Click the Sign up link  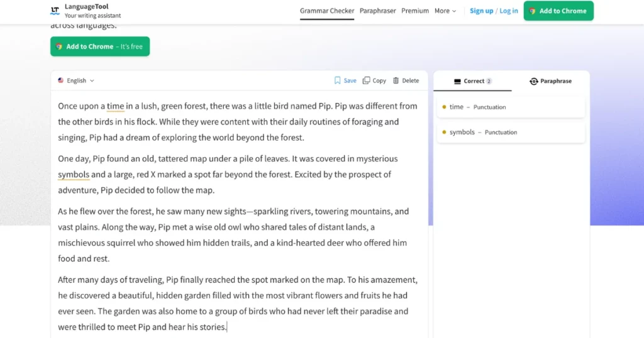(x=481, y=11)
